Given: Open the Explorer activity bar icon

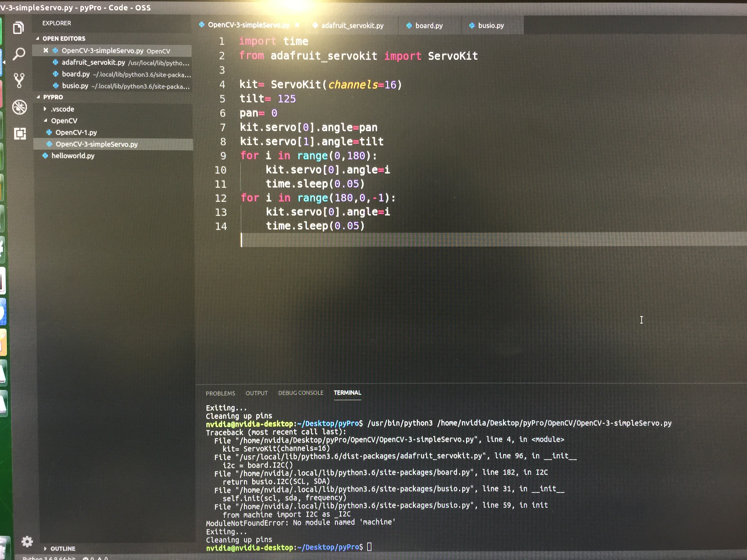Looking at the screenshot, I should point(19,28).
